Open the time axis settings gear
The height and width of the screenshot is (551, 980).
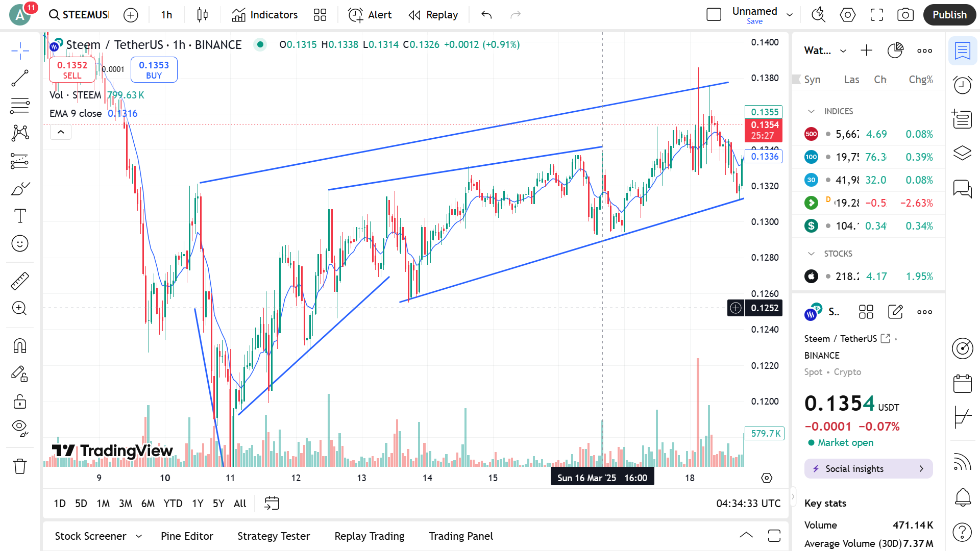coord(767,478)
